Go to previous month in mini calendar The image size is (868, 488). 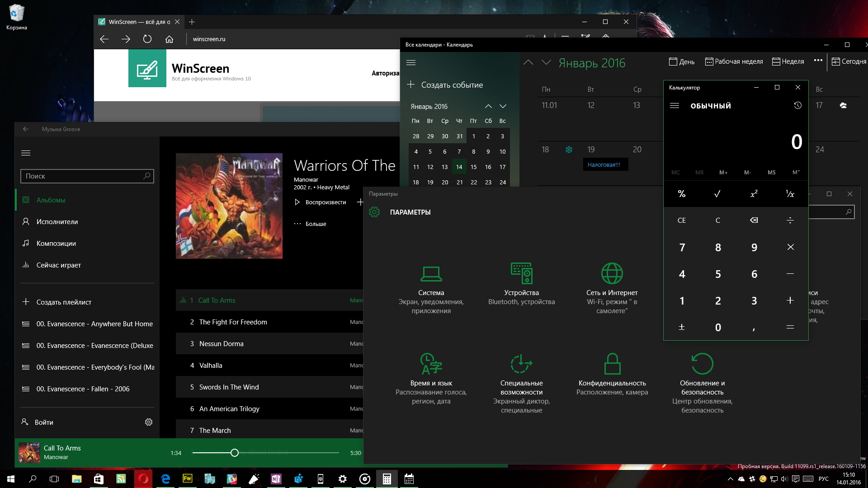tap(488, 106)
